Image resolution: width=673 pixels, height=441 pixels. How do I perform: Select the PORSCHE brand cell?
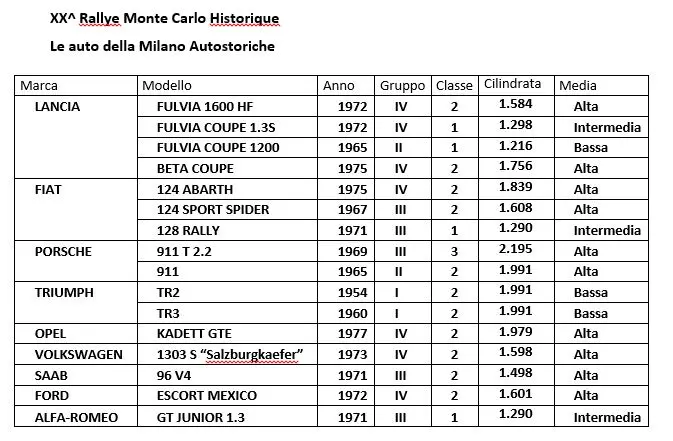tap(63, 251)
